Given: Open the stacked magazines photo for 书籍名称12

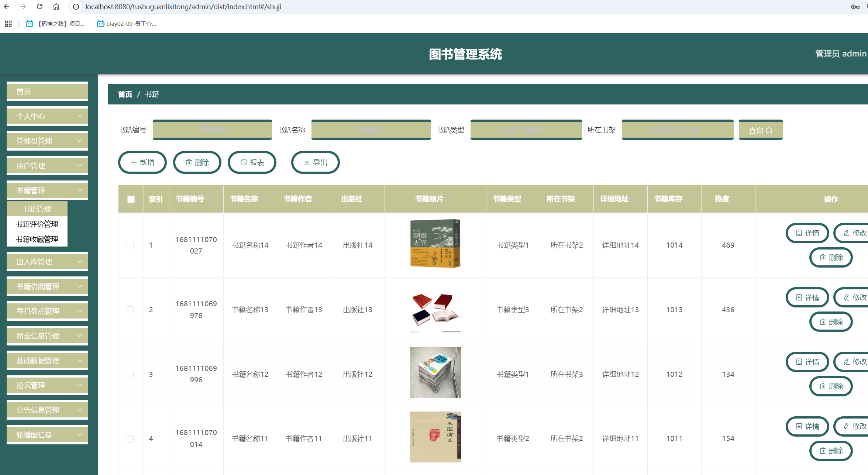Looking at the screenshot, I should tap(435, 372).
